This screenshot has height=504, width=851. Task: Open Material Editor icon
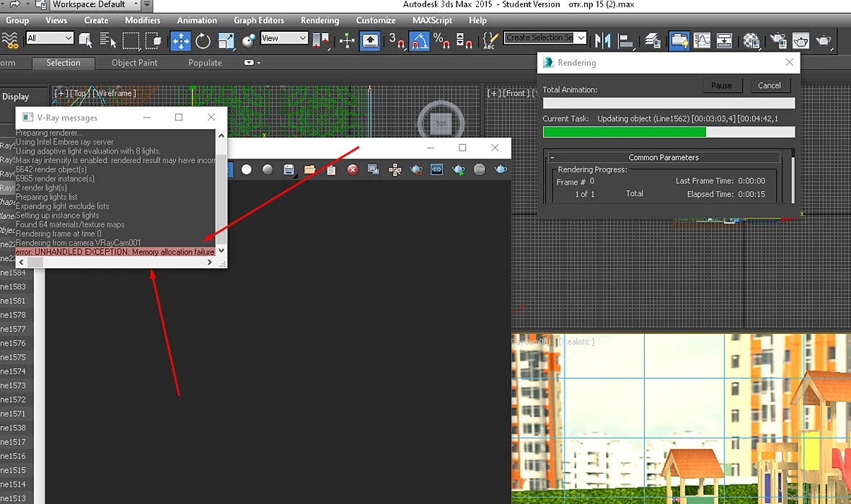(751, 40)
